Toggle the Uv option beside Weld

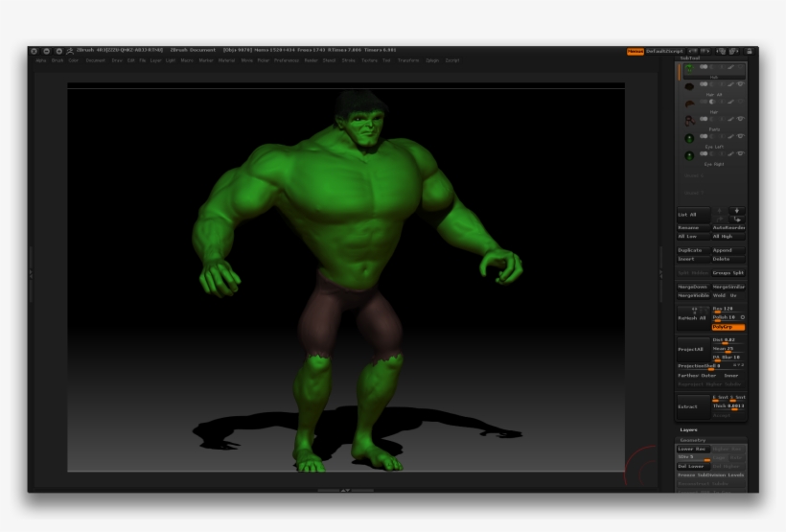tap(734, 295)
